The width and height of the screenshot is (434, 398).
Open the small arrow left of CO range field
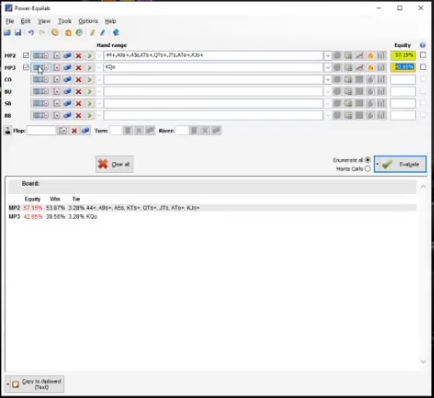pyautogui.click(x=99, y=80)
